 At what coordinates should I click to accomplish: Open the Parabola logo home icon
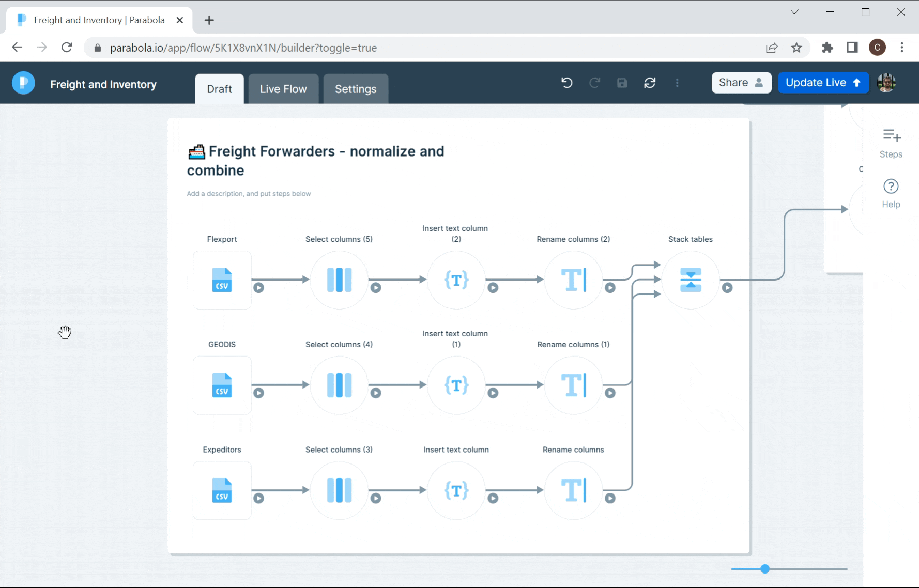pyautogui.click(x=23, y=83)
